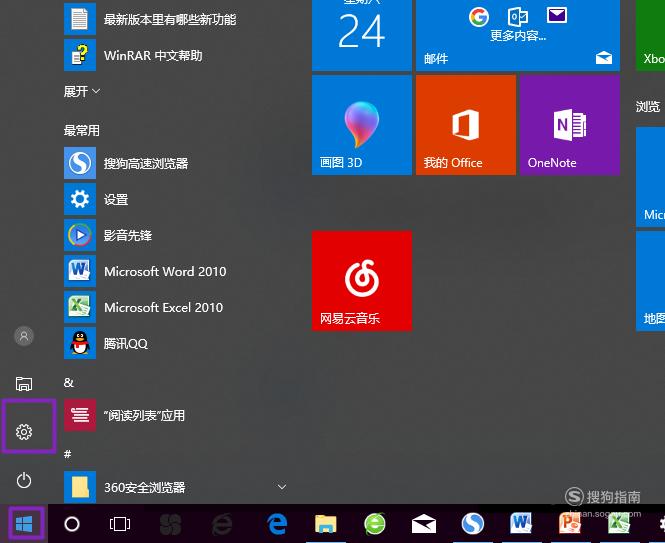Open 我的 Office tile

[466, 125]
